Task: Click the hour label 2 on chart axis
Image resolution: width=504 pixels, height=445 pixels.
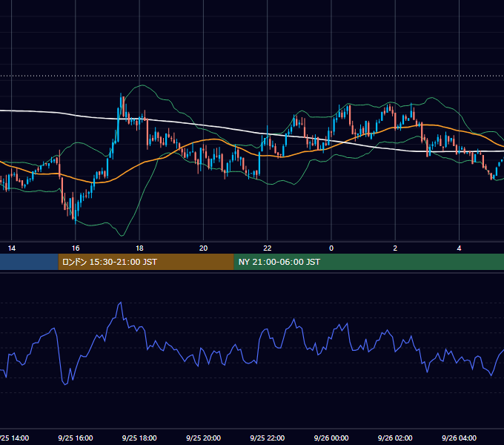Action: pos(395,248)
